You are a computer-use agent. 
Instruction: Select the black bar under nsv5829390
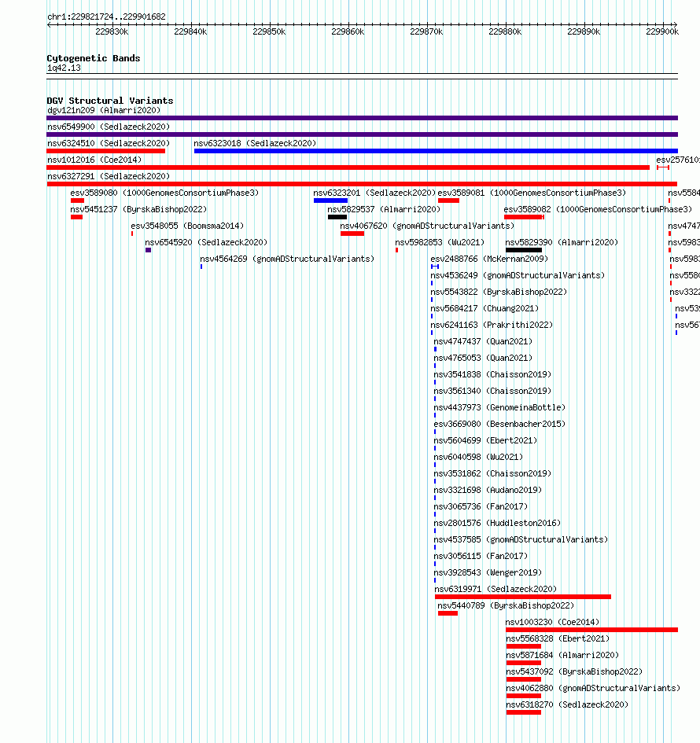[524, 250]
